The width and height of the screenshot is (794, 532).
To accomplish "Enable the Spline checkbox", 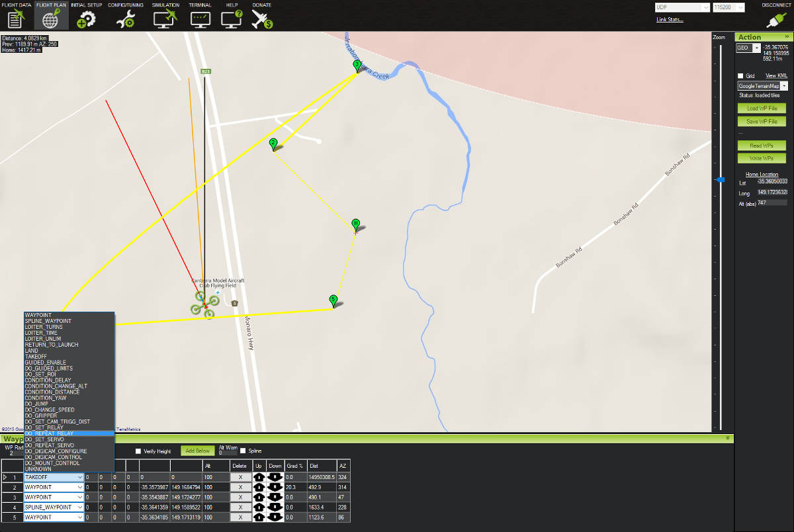I will point(243,451).
